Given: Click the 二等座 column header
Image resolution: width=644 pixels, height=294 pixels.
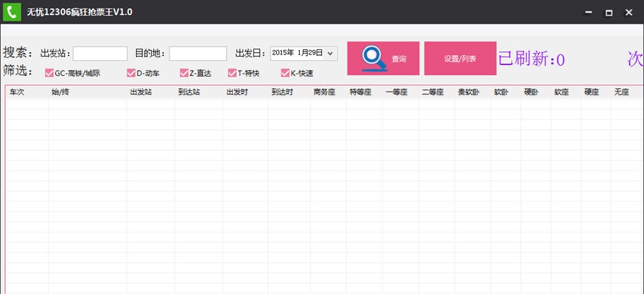Looking at the screenshot, I should [433, 92].
